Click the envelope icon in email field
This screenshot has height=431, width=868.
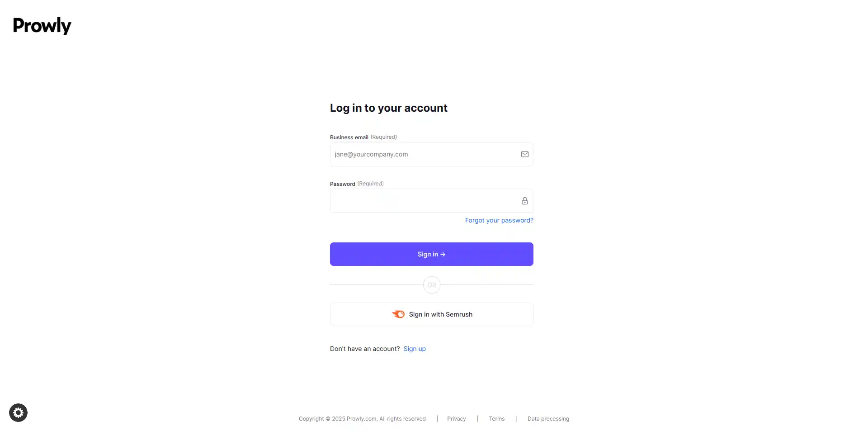click(524, 154)
